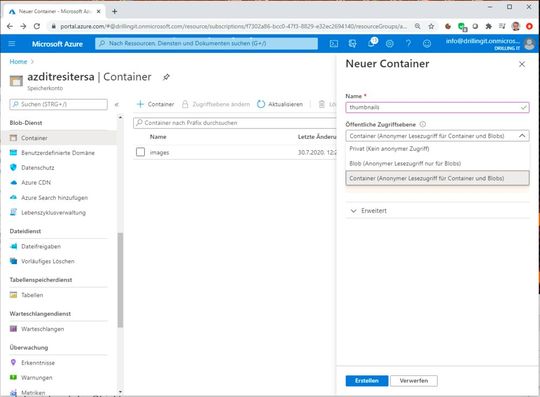540x397 pixels.
Task: Show notifications bell
Action: (x=372, y=43)
